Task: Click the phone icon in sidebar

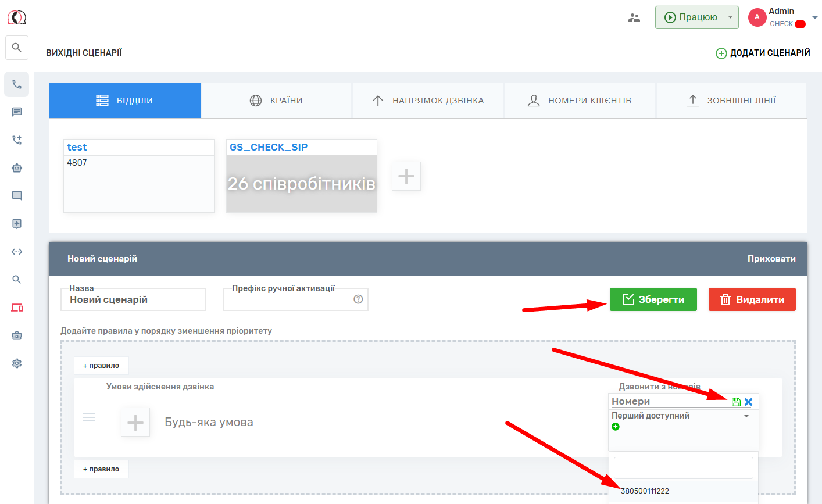Action: (x=17, y=85)
